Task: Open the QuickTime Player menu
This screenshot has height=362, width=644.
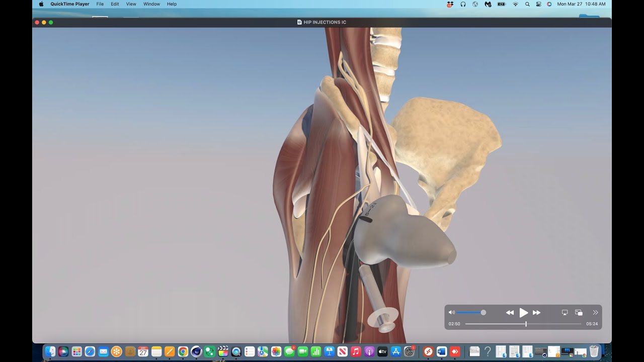Action: pos(70,4)
